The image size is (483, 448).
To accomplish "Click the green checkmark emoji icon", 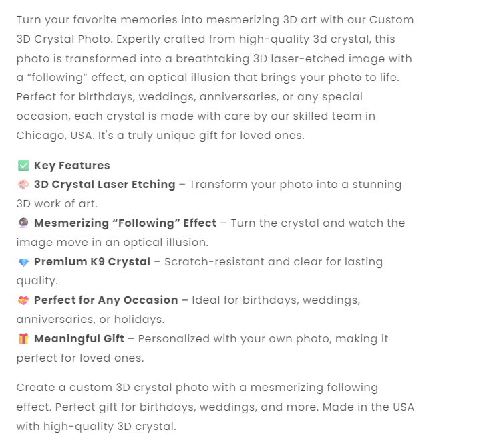I will coord(23,165).
